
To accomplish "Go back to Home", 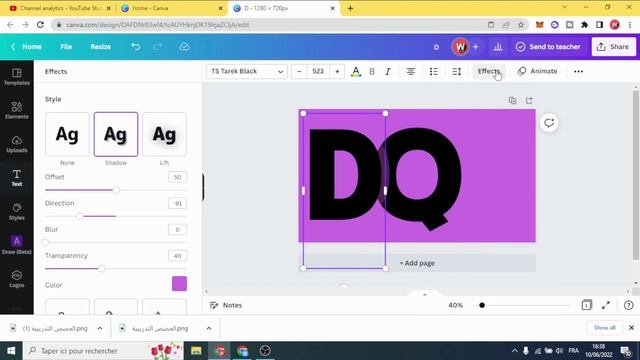I will click(26, 47).
